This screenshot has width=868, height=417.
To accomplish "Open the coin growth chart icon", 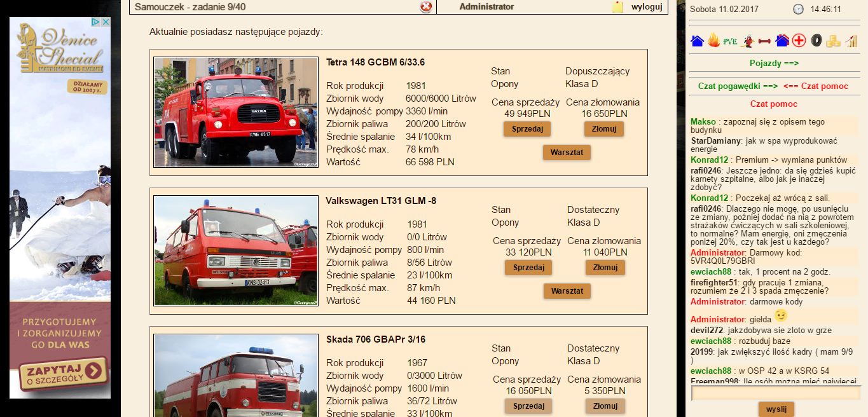I will (x=851, y=41).
